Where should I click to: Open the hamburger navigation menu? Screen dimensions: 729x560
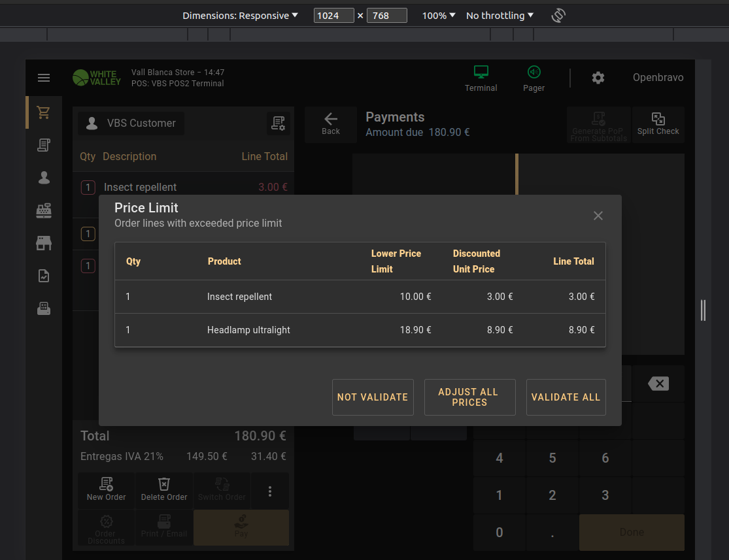(x=44, y=78)
